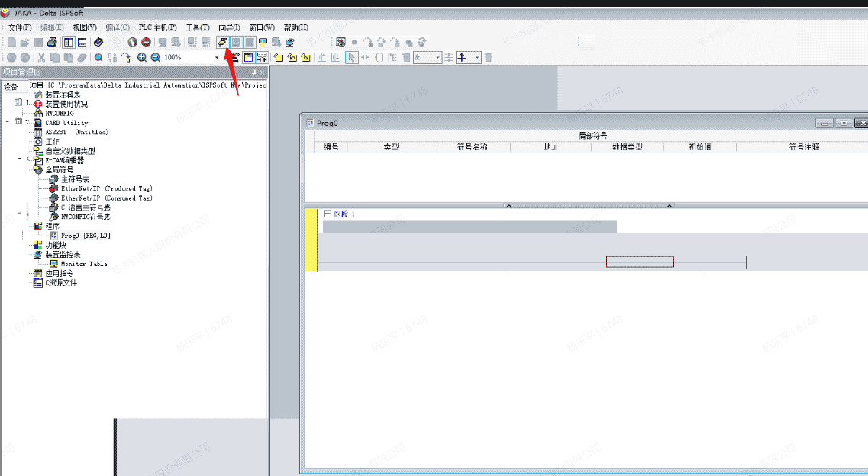
Task: Click the printer icon in the toolbar
Action: pyautogui.click(x=52, y=42)
